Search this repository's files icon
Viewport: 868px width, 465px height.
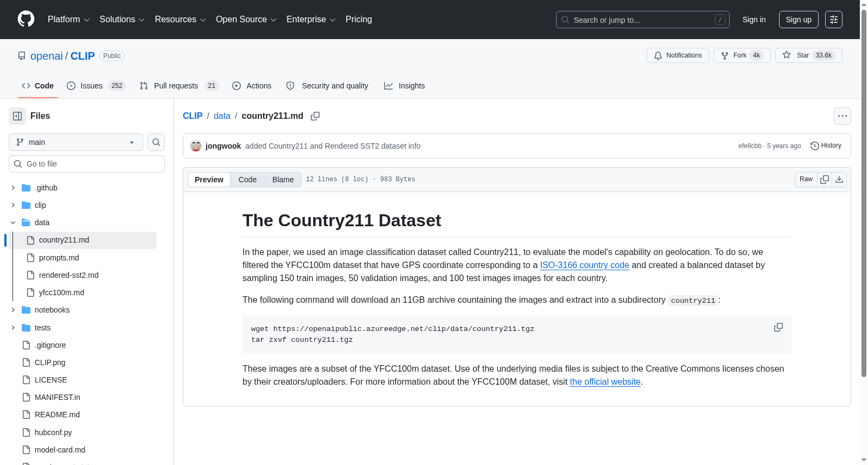tap(156, 142)
